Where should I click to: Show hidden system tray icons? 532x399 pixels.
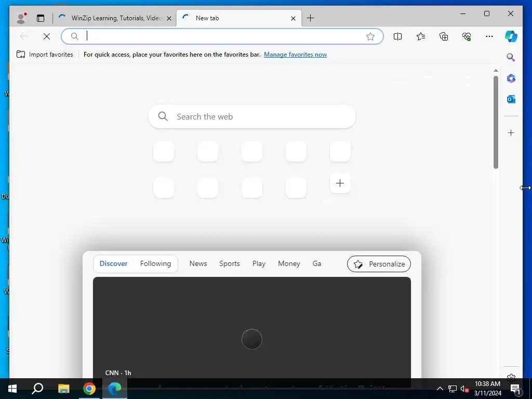(x=440, y=389)
